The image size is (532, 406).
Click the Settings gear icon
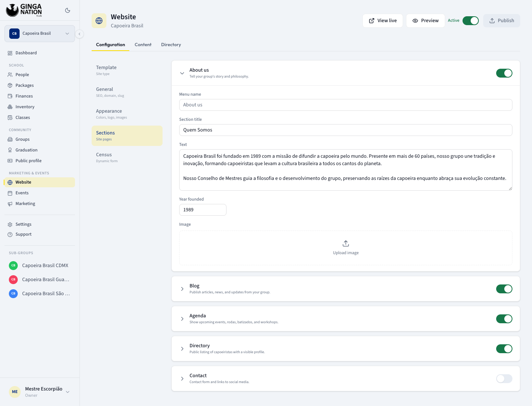pyautogui.click(x=10, y=225)
